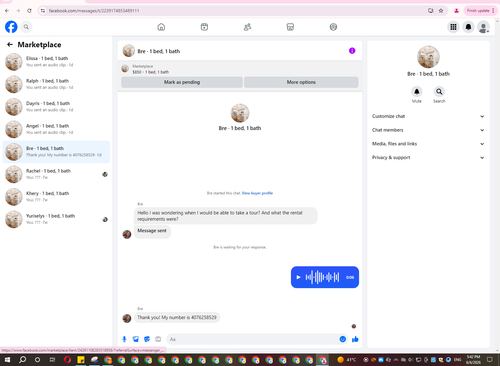500x366 pixels.
Task: Click the Finish update button
Action: pyautogui.click(x=480, y=11)
